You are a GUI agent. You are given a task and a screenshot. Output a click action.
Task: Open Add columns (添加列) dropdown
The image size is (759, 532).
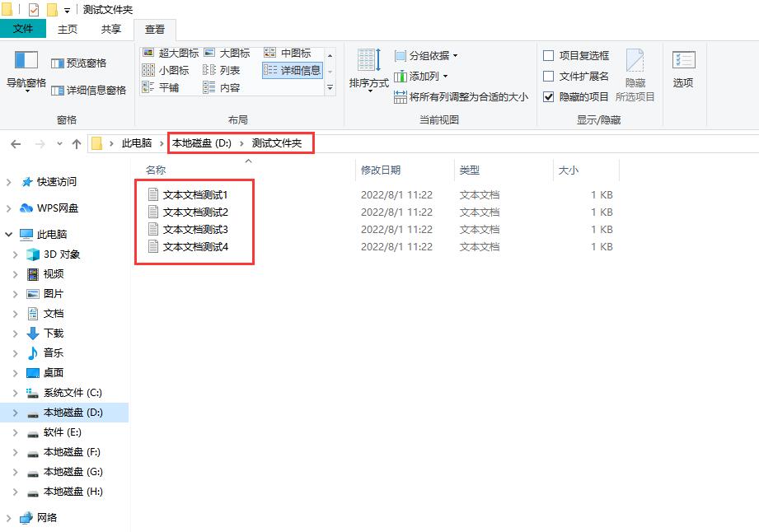(x=420, y=77)
